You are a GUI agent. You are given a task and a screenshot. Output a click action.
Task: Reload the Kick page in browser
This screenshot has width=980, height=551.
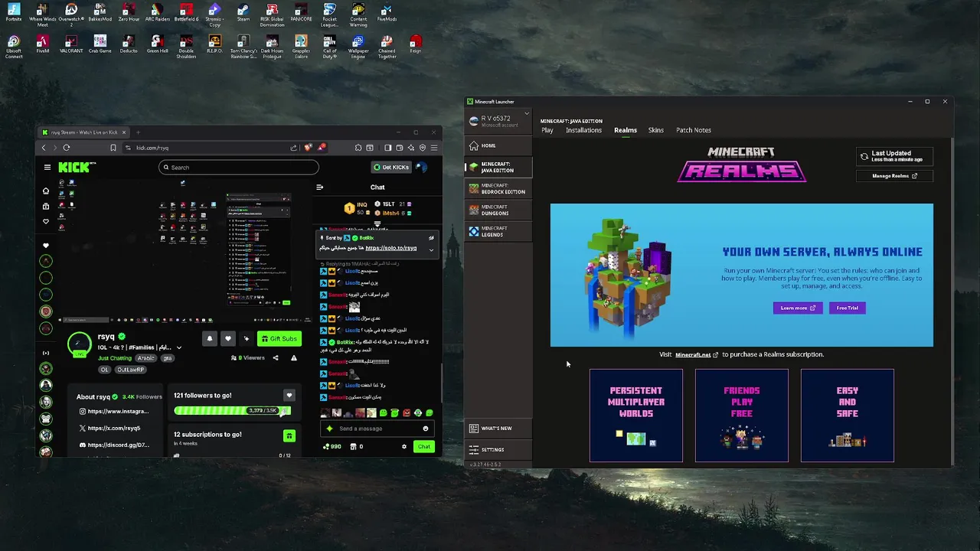tap(67, 148)
